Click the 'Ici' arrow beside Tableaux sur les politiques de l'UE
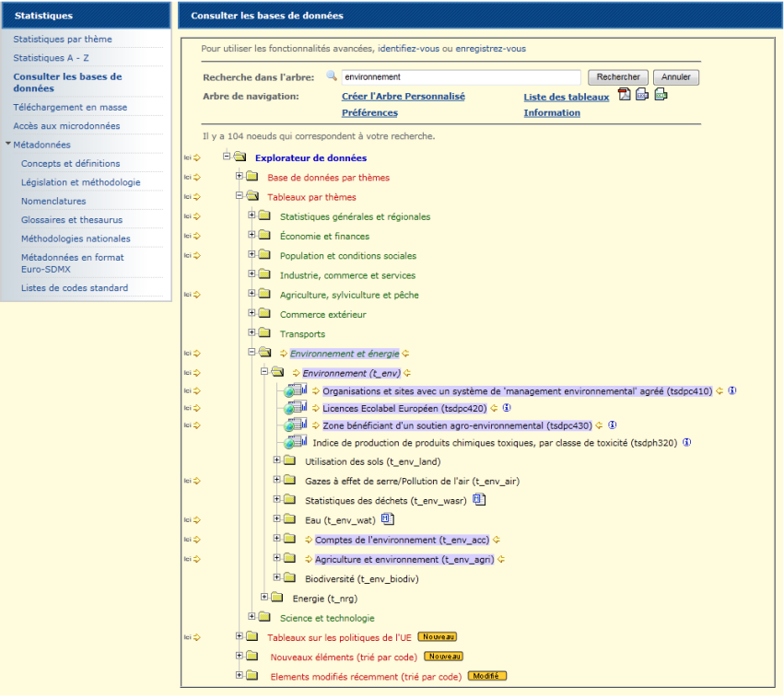784x698 pixels. tap(192, 637)
